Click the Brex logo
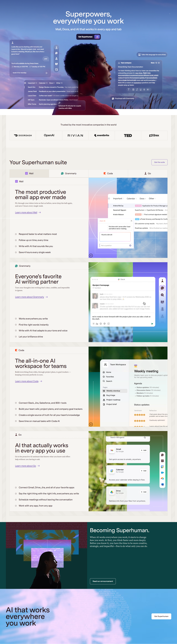 pos(154,135)
